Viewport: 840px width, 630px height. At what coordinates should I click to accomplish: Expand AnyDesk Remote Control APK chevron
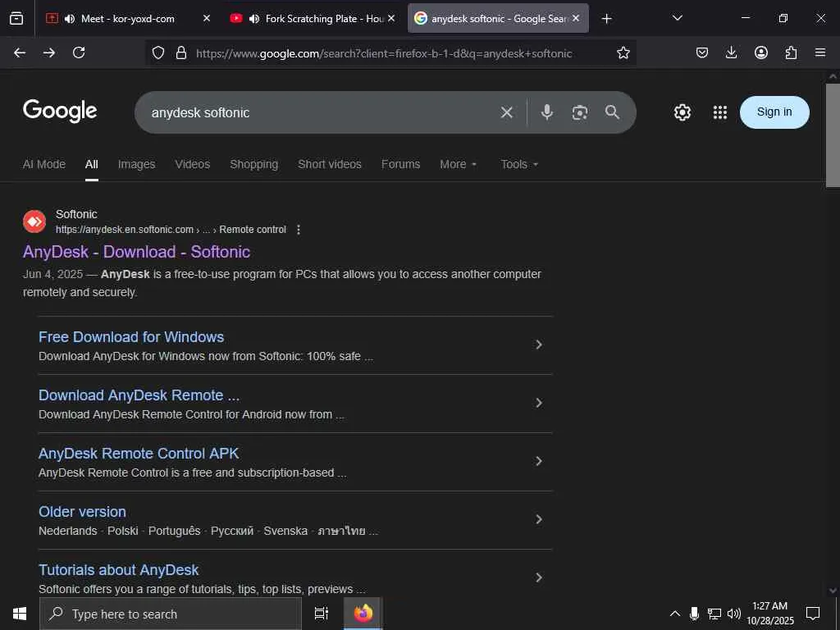539,461
